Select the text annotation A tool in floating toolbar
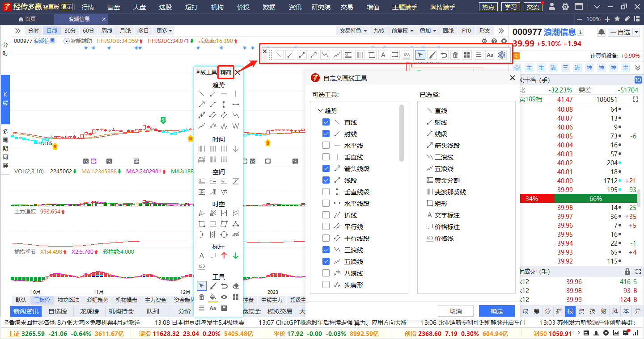This screenshot has width=644, height=339. click(383, 55)
